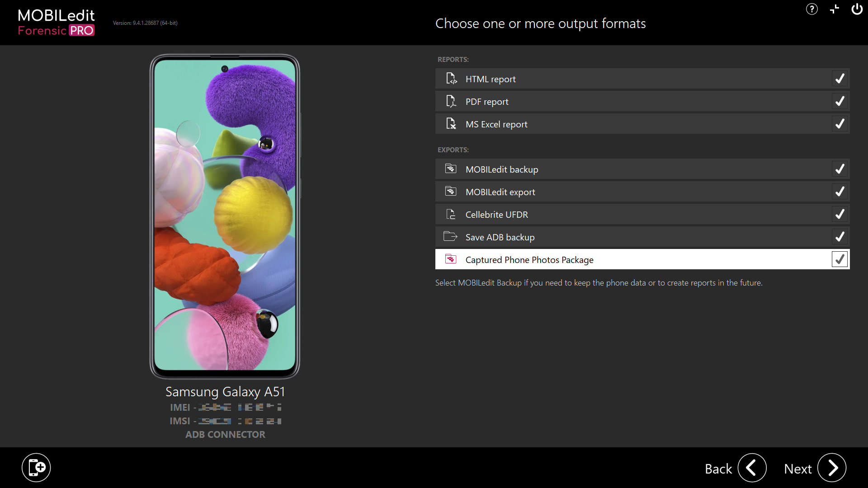Go to Next step
Viewport: 868px width, 488px height.
pos(831,468)
